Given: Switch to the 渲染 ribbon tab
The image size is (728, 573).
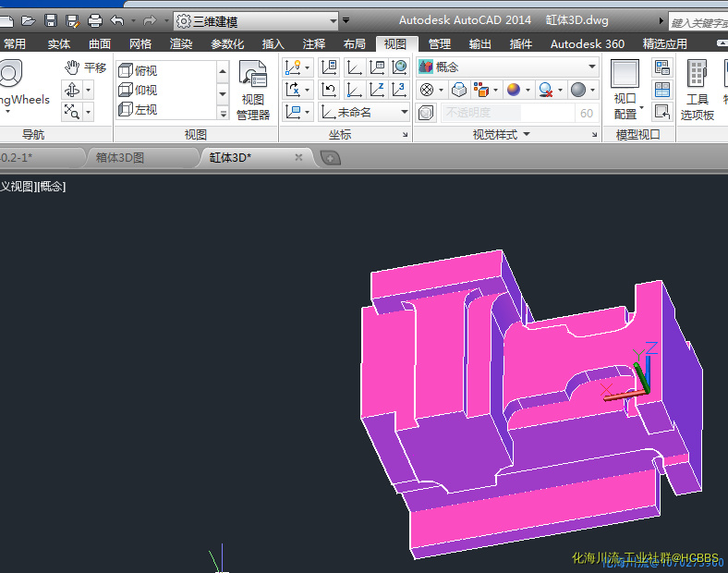Looking at the screenshot, I should (181, 43).
